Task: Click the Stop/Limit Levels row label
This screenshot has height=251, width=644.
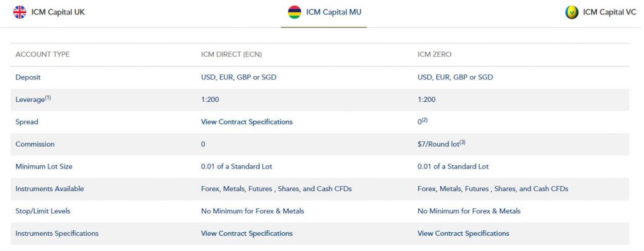Action: point(43,211)
